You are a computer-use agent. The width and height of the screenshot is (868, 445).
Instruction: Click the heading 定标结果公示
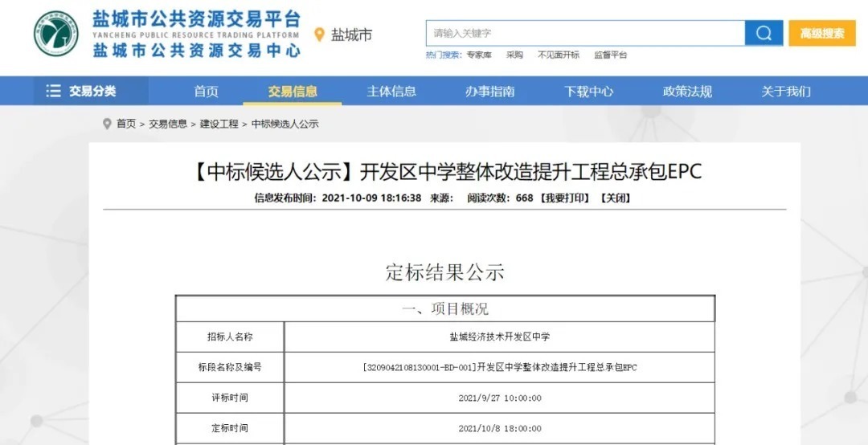(x=445, y=272)
